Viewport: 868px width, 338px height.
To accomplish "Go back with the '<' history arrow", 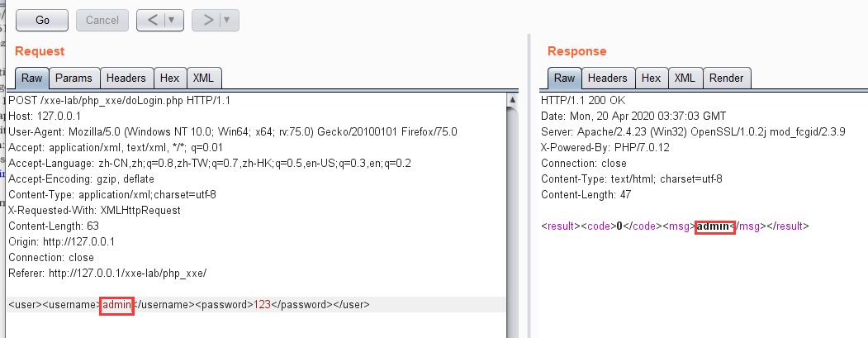I will (x=153, y=20).
